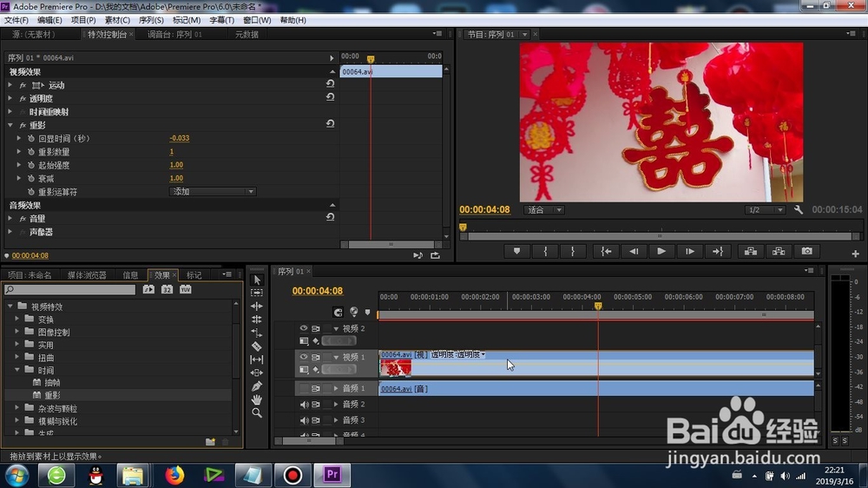Mute the 音频 3 track speaker
The width and height of the screenshot is (868, 488).
click(304, 420)
